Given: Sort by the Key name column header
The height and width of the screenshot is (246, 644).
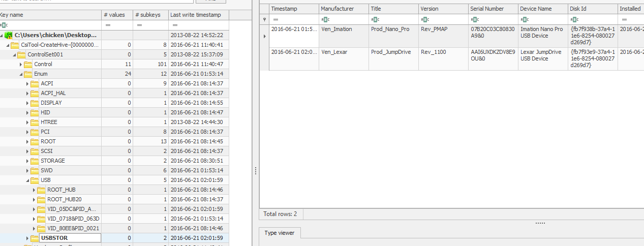Looking at the screenshot, I should point(50,15).
